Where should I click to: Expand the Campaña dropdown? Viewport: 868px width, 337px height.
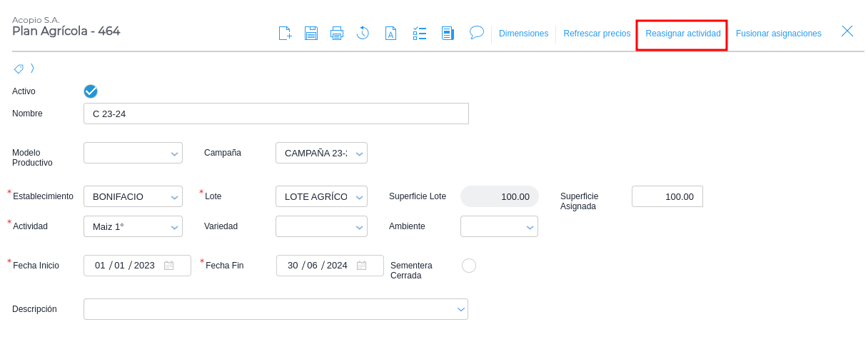pos(321,153)
